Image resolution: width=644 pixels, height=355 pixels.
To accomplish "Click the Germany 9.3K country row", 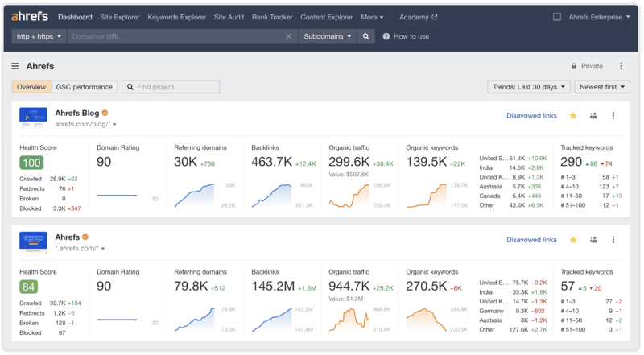I will click(x=513, y=311).
